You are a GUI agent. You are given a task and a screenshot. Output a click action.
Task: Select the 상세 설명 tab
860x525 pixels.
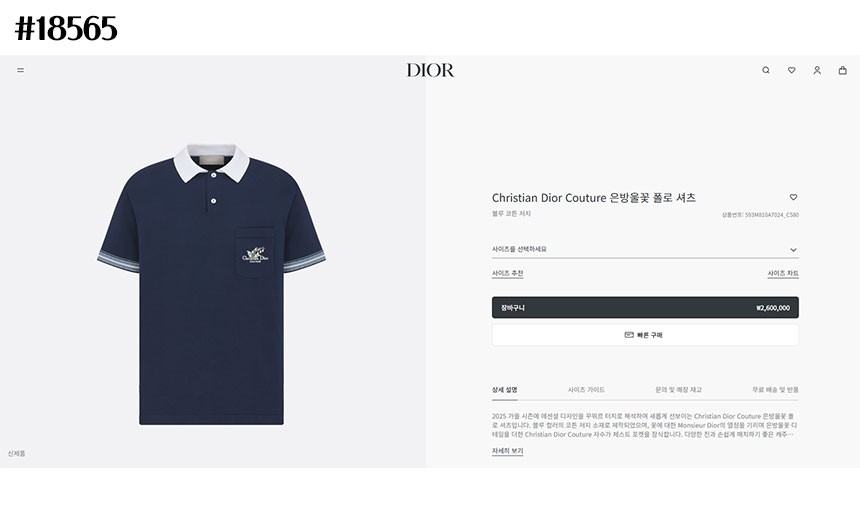pos(504,390)
